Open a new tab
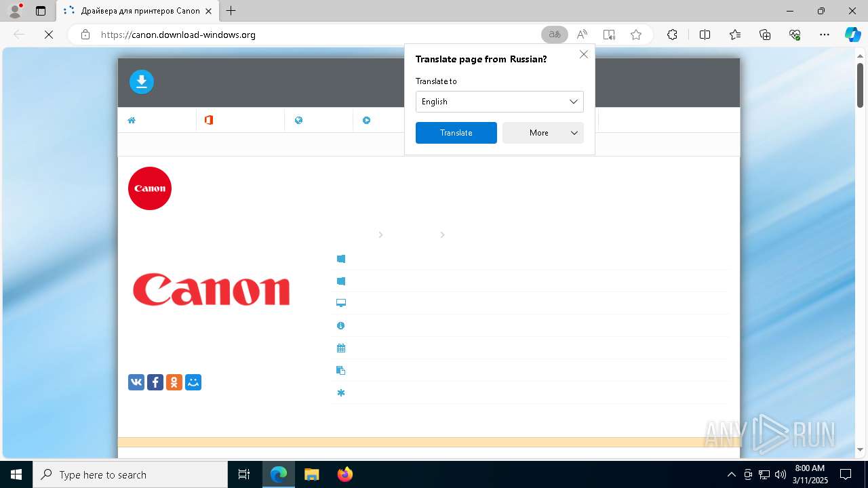Screen dimensions: 868x488 (231, 11)
